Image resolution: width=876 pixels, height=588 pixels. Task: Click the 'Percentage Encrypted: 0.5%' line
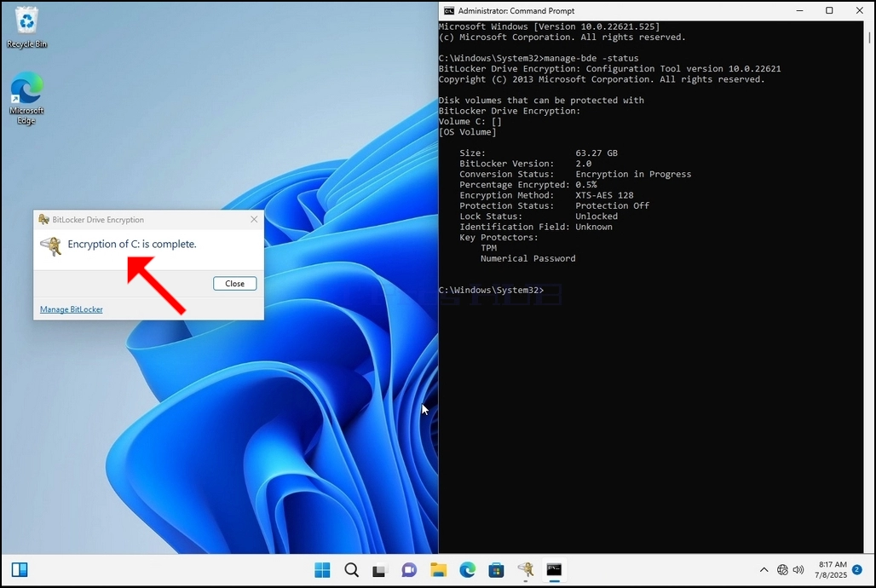click(528, 184)
